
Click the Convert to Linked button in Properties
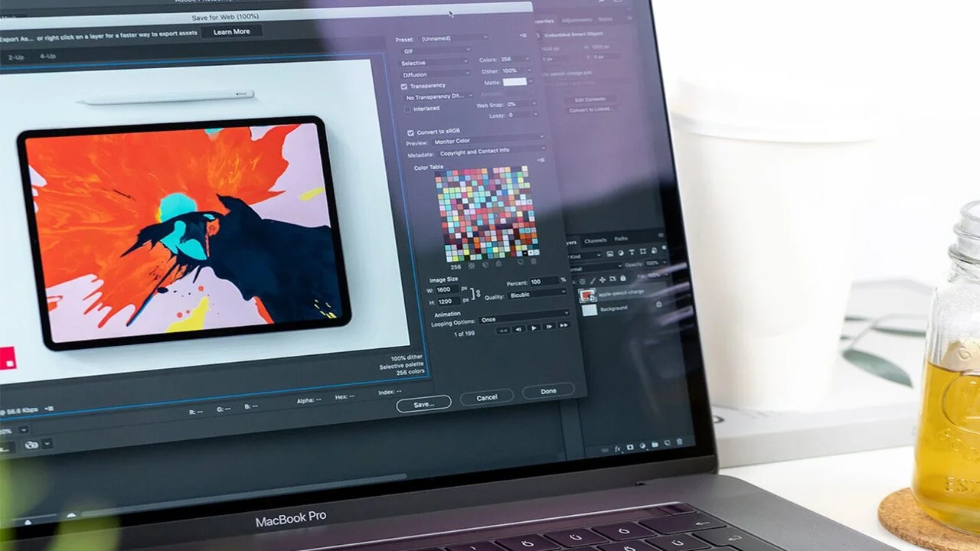click(x=591, y=109)
